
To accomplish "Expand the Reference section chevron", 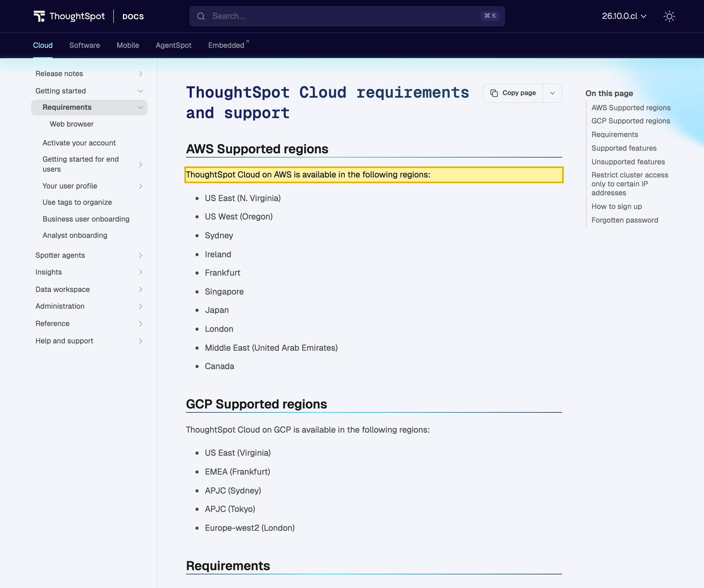I will (141, 324).
